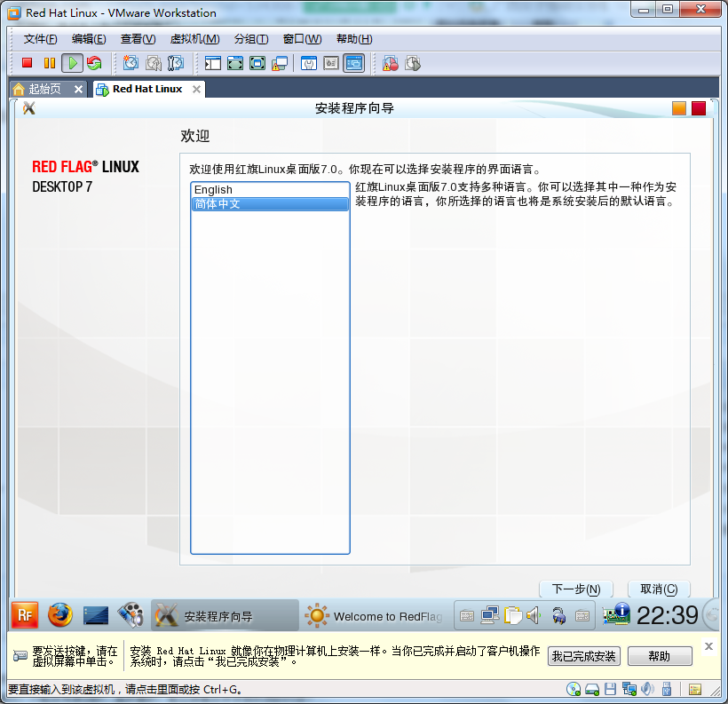Open the 分组(T) menu
Viewport: 728px width, 704px height.
coord(250,39)
